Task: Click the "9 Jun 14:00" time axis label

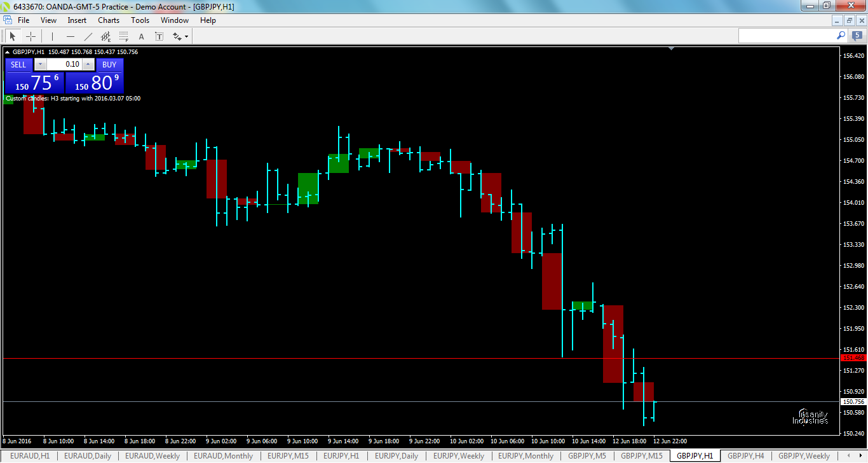Action: 343,441
